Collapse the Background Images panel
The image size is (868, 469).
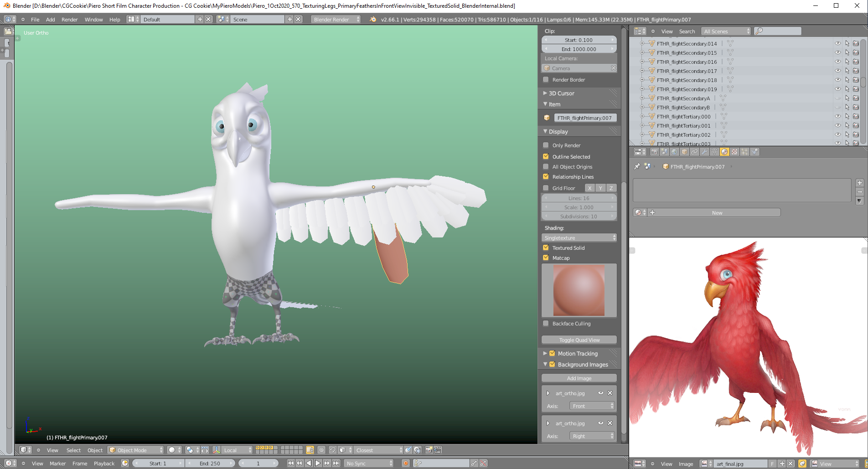(545, 364)
